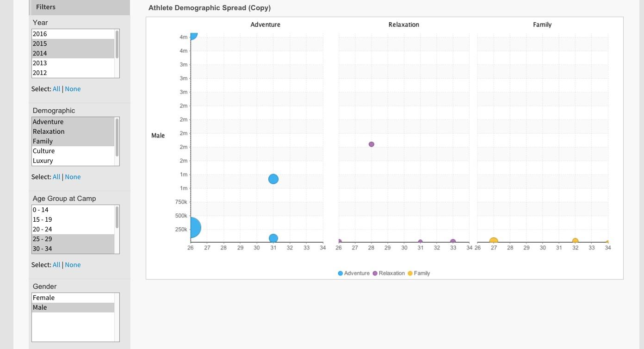This screenshot has width=644, height=349.
Task: Select year 2016 in Year filter
Action: coord(73,34)
